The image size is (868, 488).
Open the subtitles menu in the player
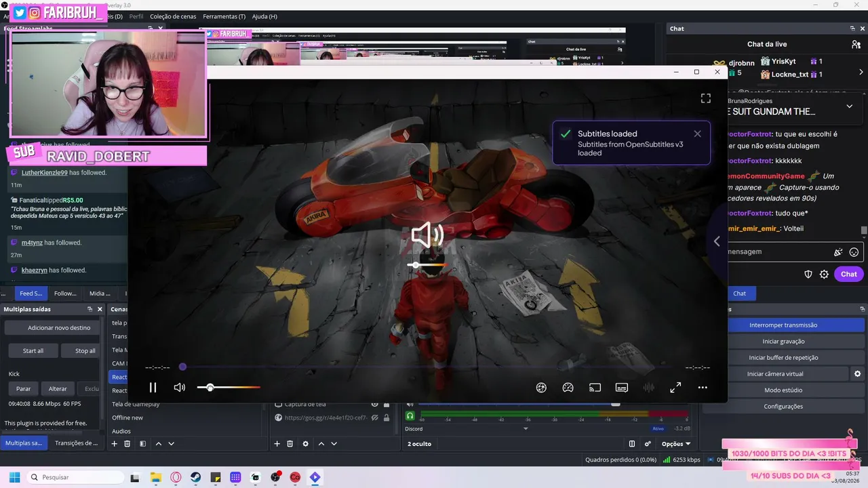coord(622,388)
